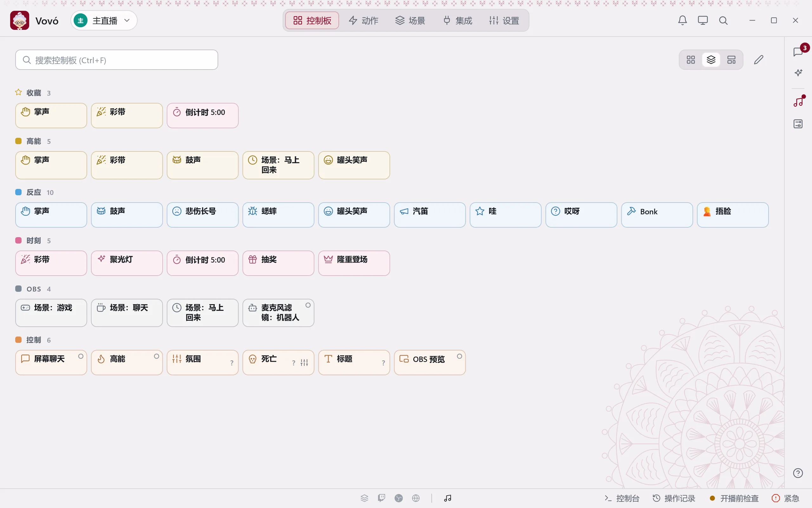Open sliders on the 死亡 control
Viewport: 812px width, 508px height.
(304, 363)
